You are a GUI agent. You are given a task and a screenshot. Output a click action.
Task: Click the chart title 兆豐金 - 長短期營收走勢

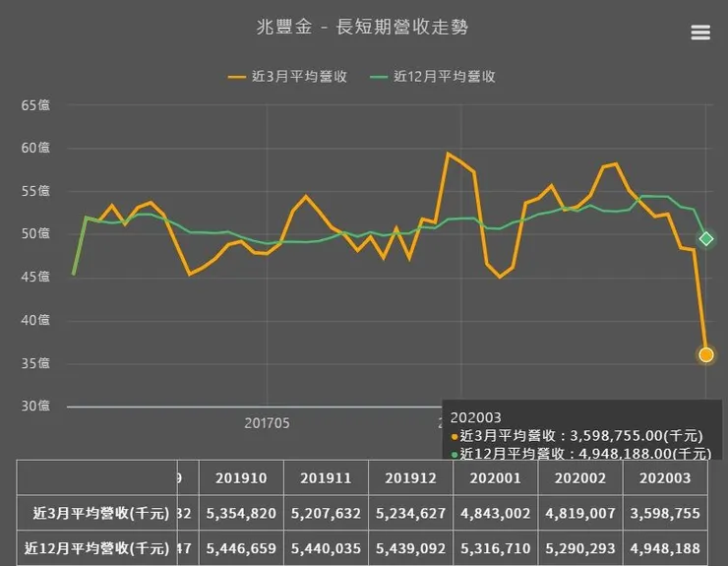[362, 27]
